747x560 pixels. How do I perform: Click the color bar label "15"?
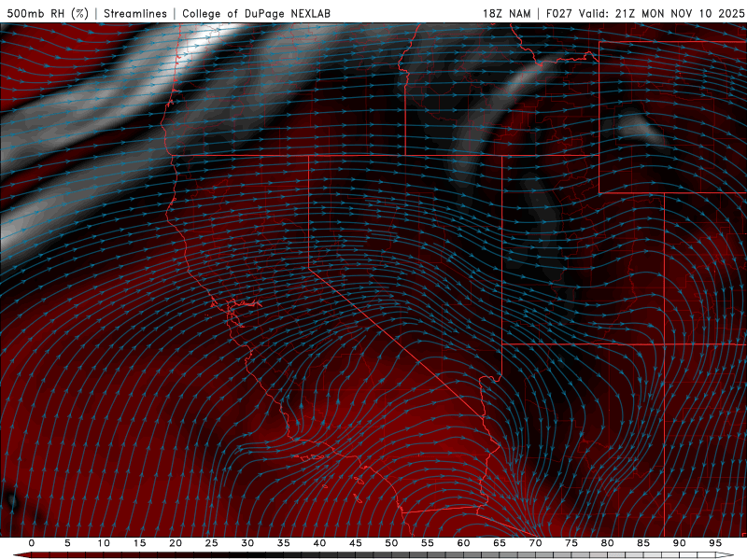139,543
